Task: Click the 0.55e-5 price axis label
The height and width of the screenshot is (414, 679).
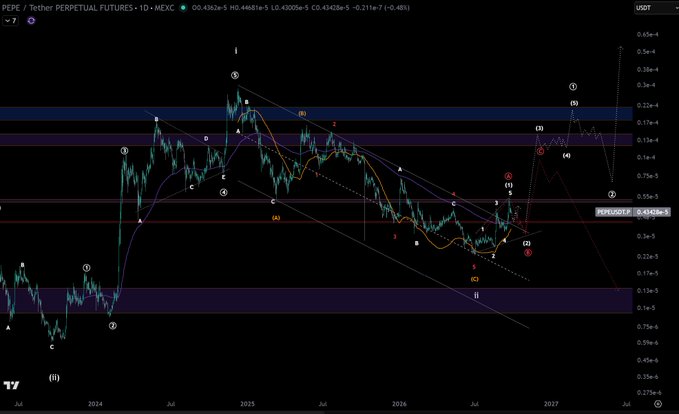Action: point(647,196)
